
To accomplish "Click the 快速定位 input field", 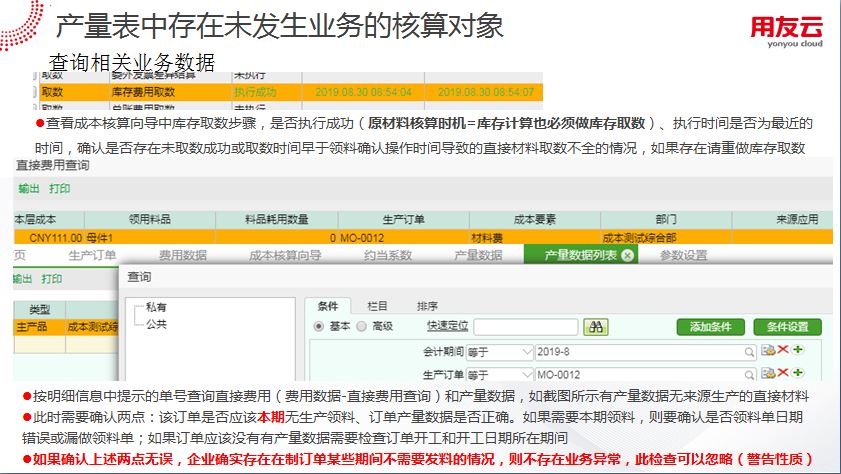I will tap(525, 327).
